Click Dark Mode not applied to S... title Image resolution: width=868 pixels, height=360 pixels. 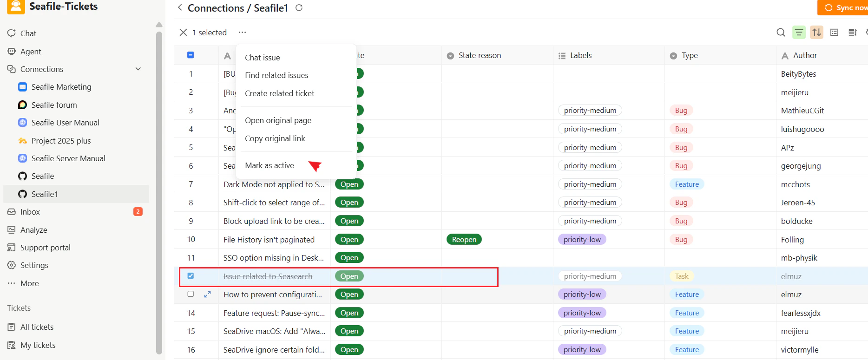tap(274, 184)
